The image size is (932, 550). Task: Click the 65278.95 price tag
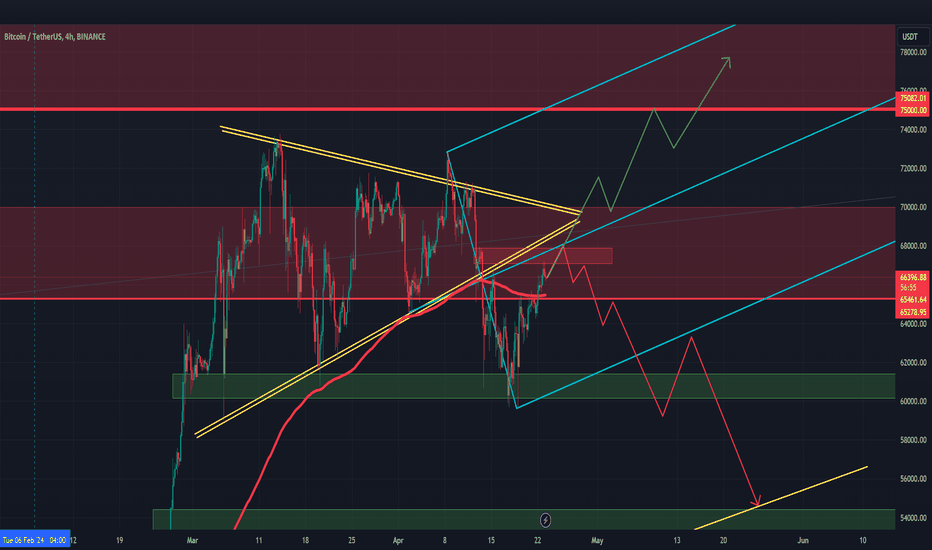pyautogui.click(x=913, y=312)
